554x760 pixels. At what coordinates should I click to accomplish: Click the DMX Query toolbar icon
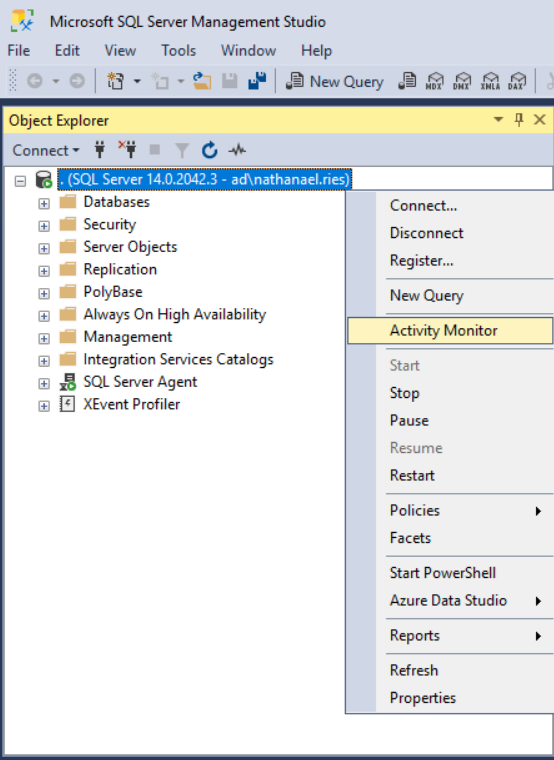click(462, 81)
